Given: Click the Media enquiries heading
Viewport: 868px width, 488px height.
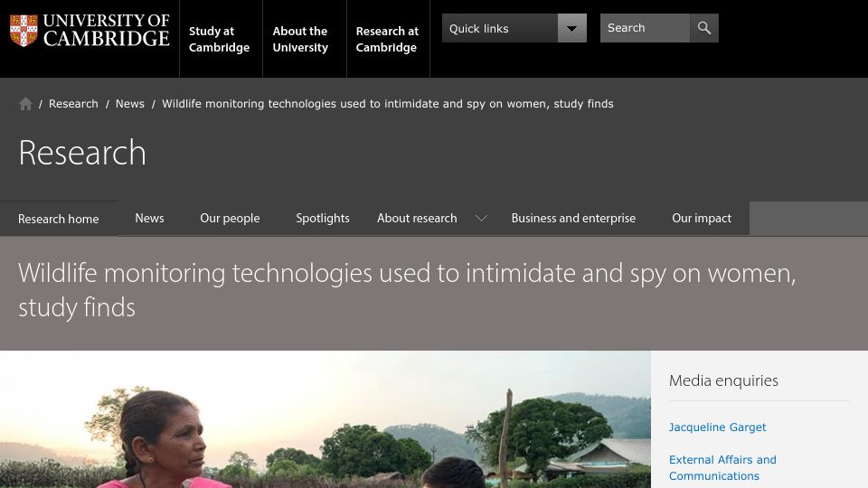Looking at the screenshot, I should point(723,380).
